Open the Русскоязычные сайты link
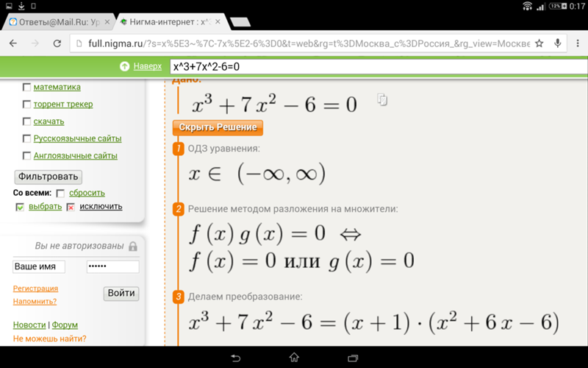This screenshot has height=368, width=588. pyautogui.click(x=78, y=138)
